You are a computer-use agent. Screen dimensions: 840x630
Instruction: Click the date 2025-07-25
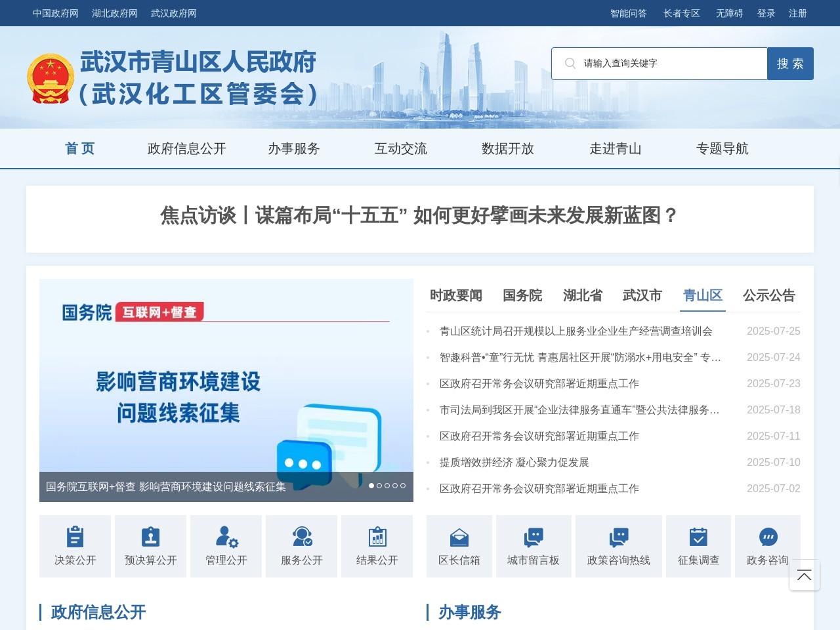[774, 331]
